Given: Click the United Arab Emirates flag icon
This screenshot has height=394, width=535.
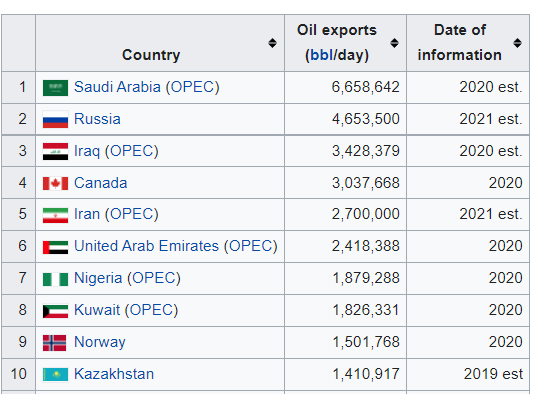Looking at the screenshot, I should click(55, 247).
